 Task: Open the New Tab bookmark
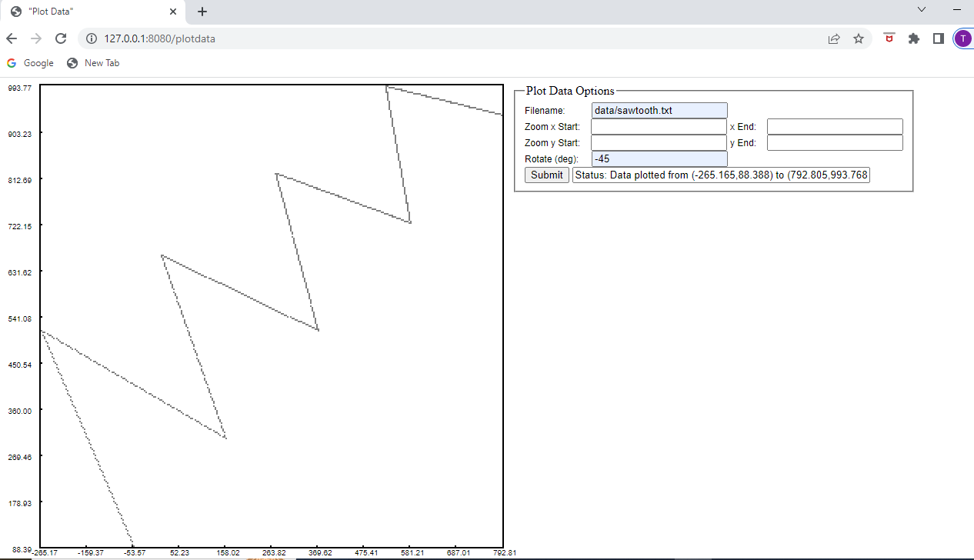pos(93,62)
